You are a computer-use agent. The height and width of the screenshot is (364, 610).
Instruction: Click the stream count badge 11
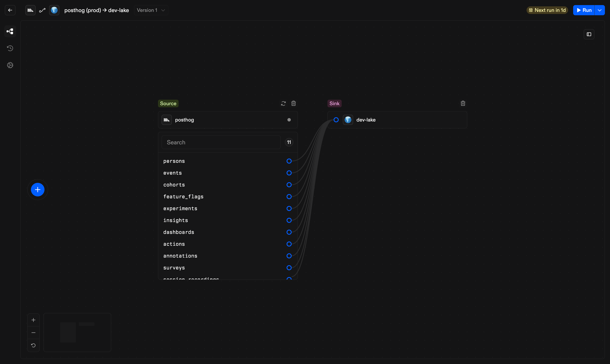pyautogui.click(x=289, y=142)
